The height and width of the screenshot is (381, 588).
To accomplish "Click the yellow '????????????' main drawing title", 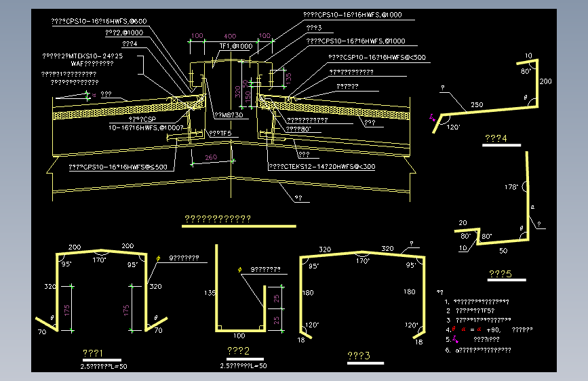I will (x=218, y=218).
